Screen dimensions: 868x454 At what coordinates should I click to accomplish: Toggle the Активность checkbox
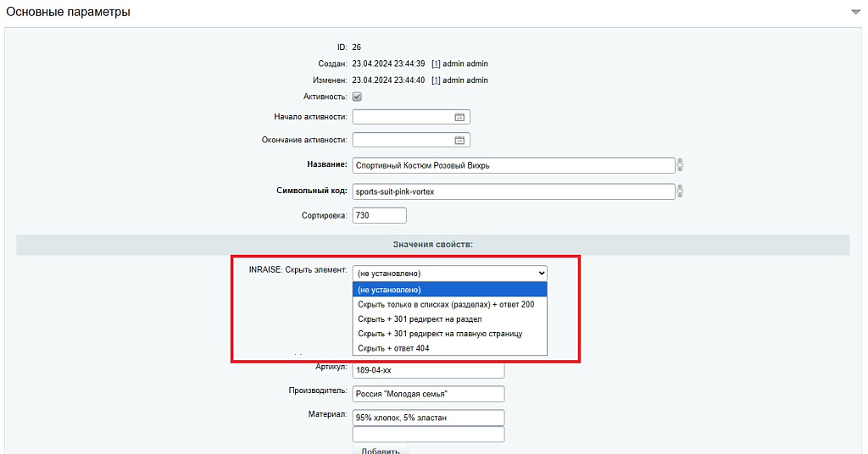tap(357, 97)
